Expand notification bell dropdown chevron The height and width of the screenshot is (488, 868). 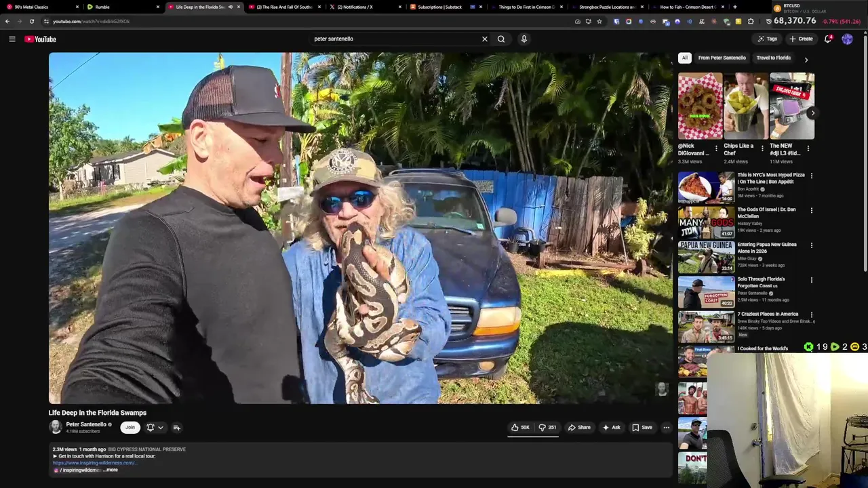161,428
